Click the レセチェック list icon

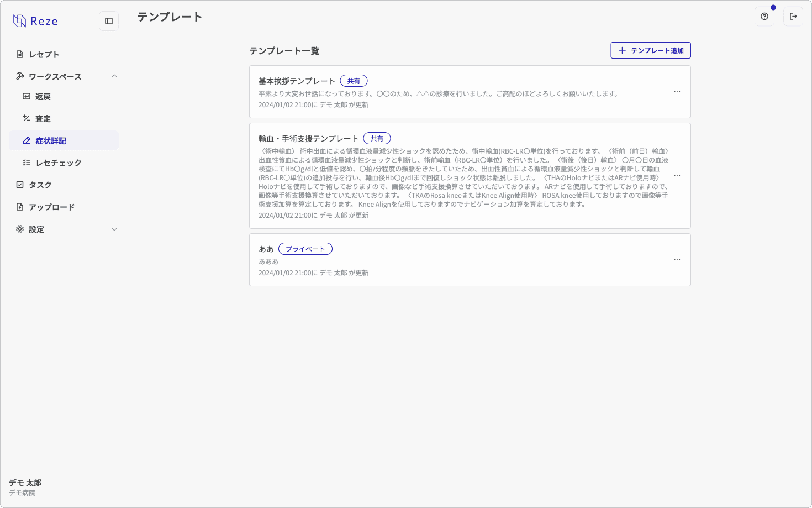[x=27, y=163]
